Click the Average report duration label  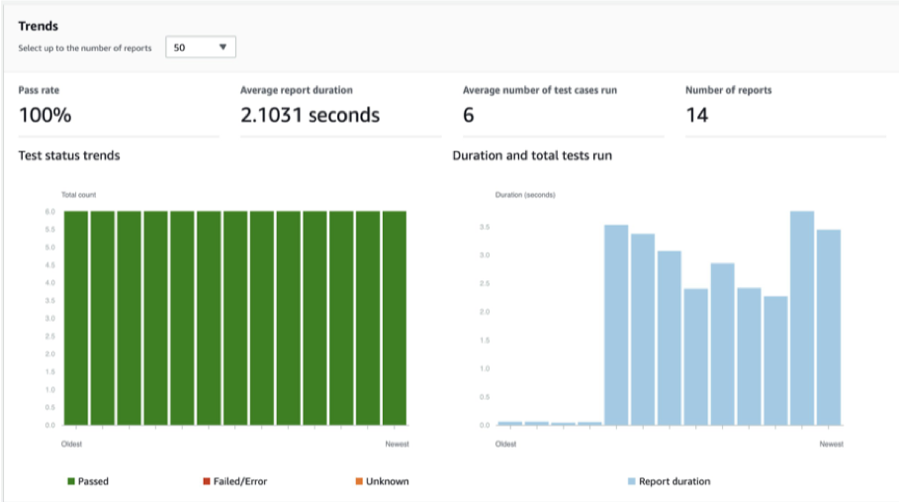click(296, 90)
